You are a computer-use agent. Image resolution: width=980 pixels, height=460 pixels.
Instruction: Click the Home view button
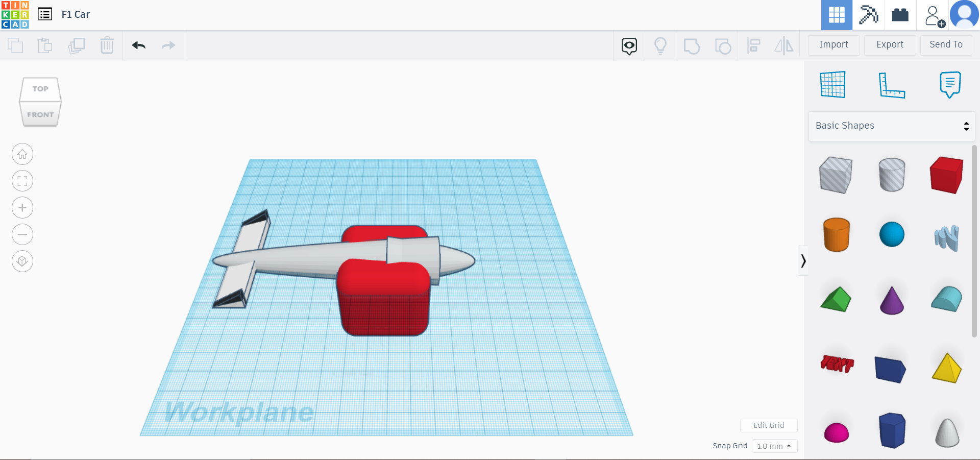pyautogui.click(x=22, y=154)
